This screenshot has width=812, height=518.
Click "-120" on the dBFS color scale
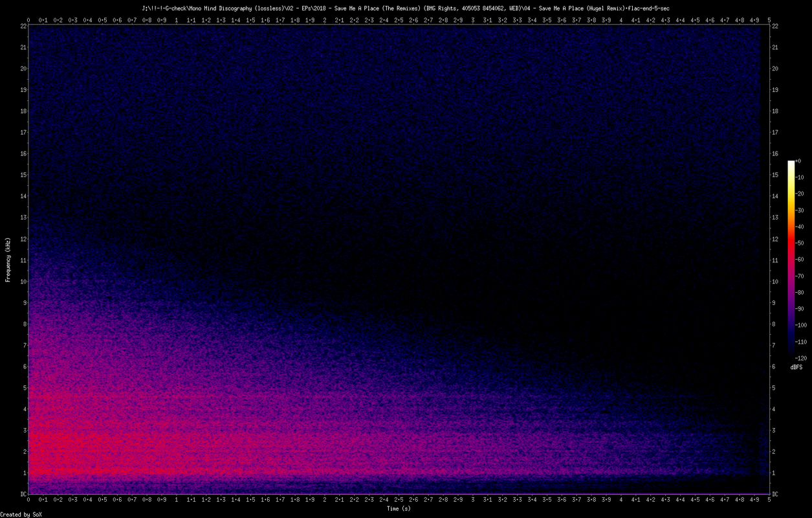point(801,357)
